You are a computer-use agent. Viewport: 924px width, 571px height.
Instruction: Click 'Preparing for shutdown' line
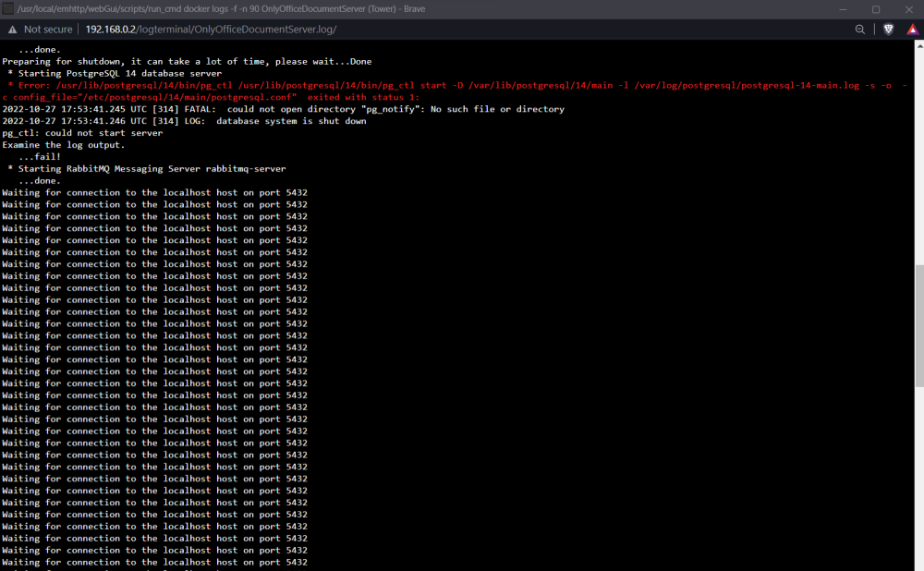(187, 61)
